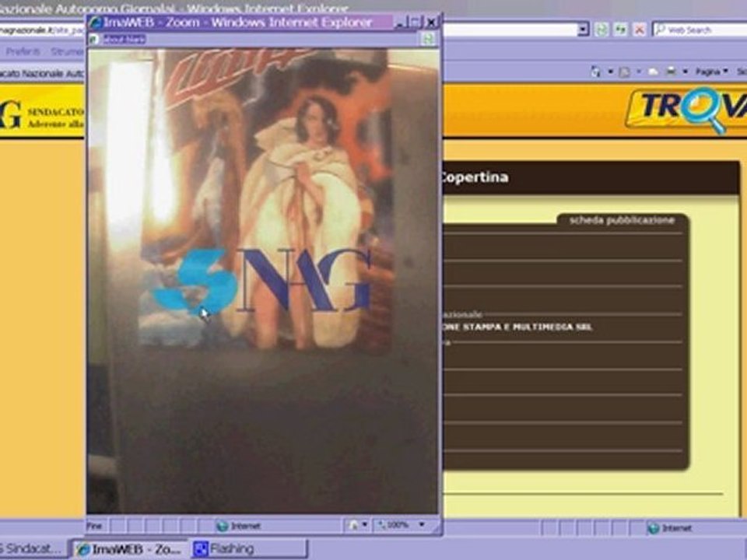Switch to ImaWEB - Zo... taskbar button

(130, 549)
